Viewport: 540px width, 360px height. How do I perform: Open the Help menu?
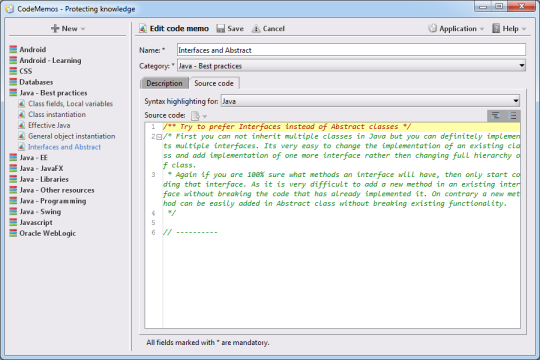coord(509,29)
